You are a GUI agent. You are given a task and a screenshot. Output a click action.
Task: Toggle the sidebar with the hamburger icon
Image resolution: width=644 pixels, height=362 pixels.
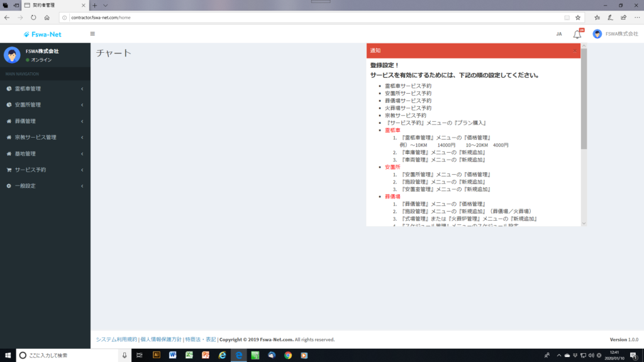click(92, 34)
